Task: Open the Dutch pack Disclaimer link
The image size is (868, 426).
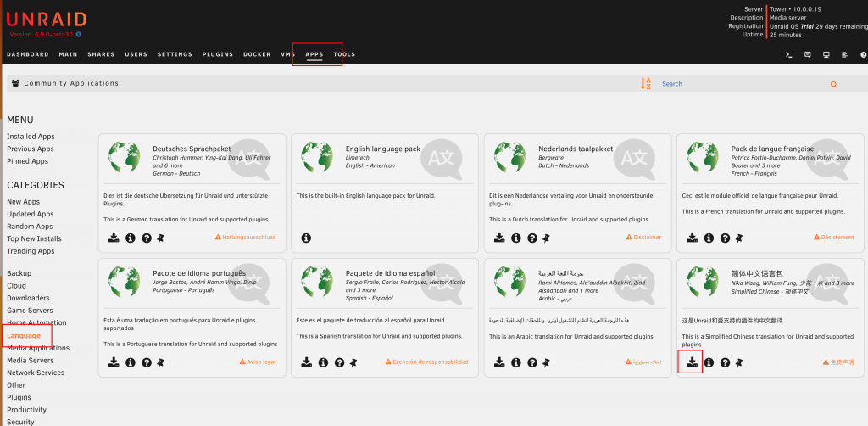Action: click(644, 237)
